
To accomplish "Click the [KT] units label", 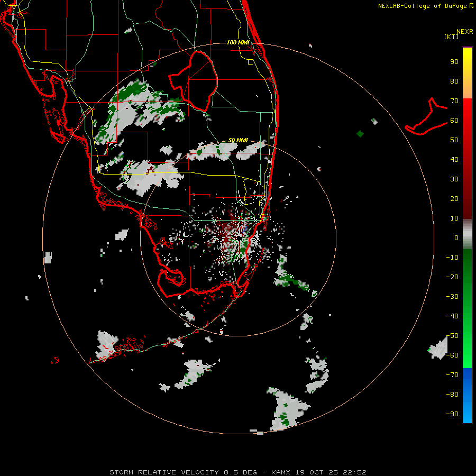I will click(x=452, y=36).
